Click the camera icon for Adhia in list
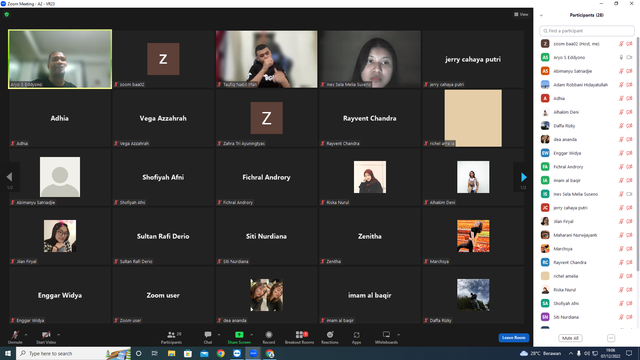The image size is (640, 360). tap(629, 98)
